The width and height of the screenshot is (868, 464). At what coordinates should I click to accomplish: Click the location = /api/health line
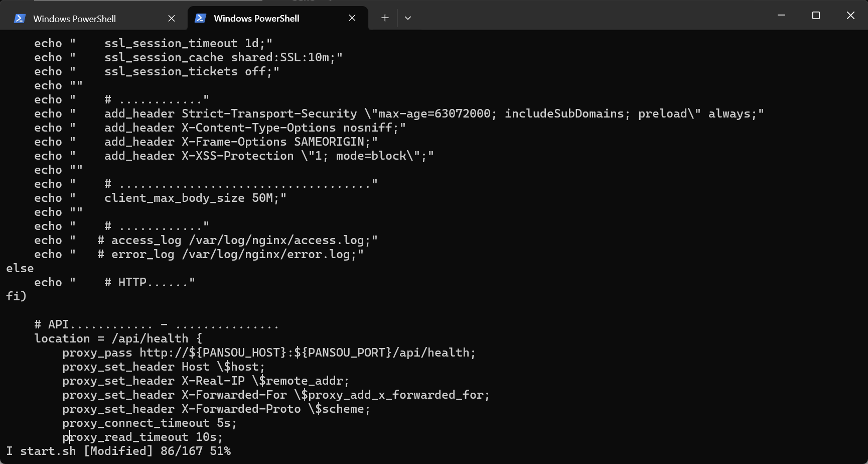coord(118,338)
